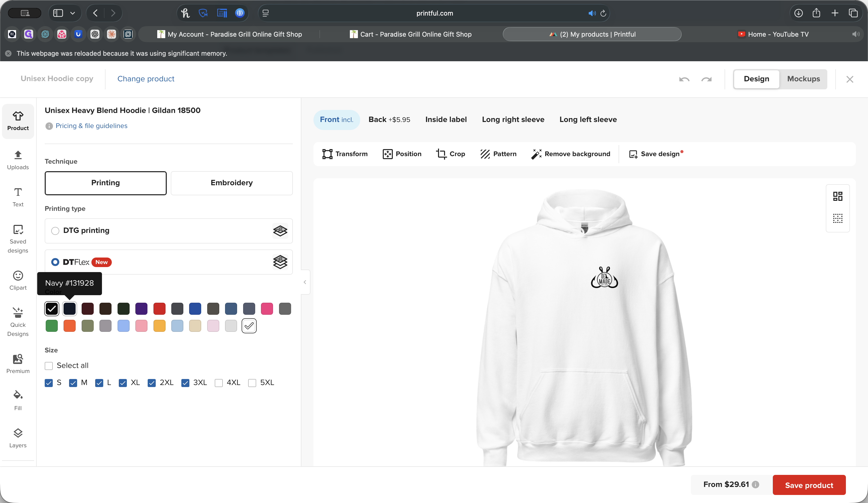Switch to the Mockups tab
Screen dimensions: 868x503
pyautogui.click(x=803, y=79)
